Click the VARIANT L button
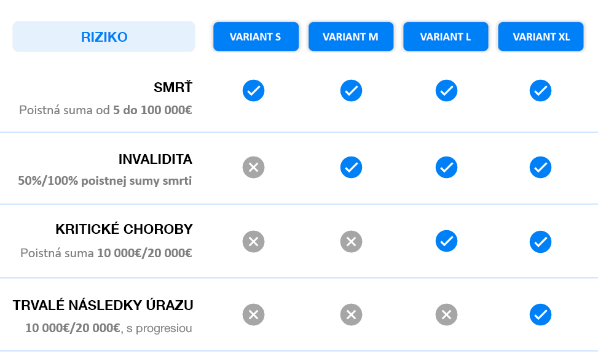 (x=446, y=36)
